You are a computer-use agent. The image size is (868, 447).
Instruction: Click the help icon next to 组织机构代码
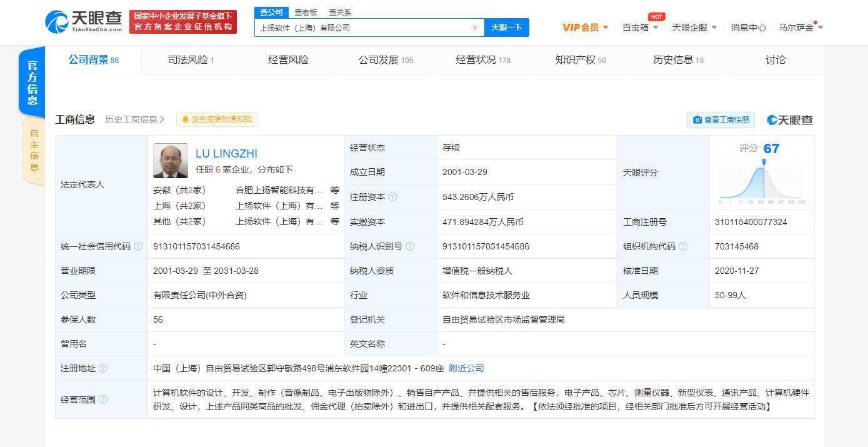click(683, 246)
